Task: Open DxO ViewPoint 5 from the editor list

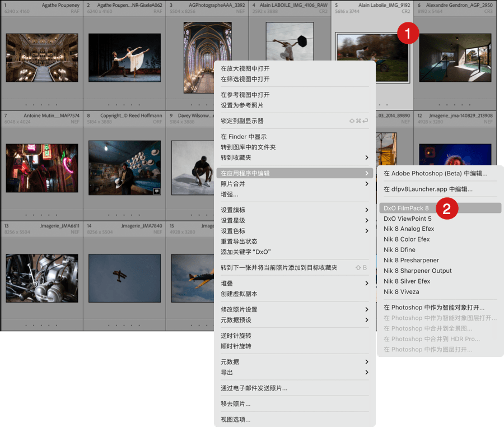Action: pyautogui.click(x=407, y=219)
